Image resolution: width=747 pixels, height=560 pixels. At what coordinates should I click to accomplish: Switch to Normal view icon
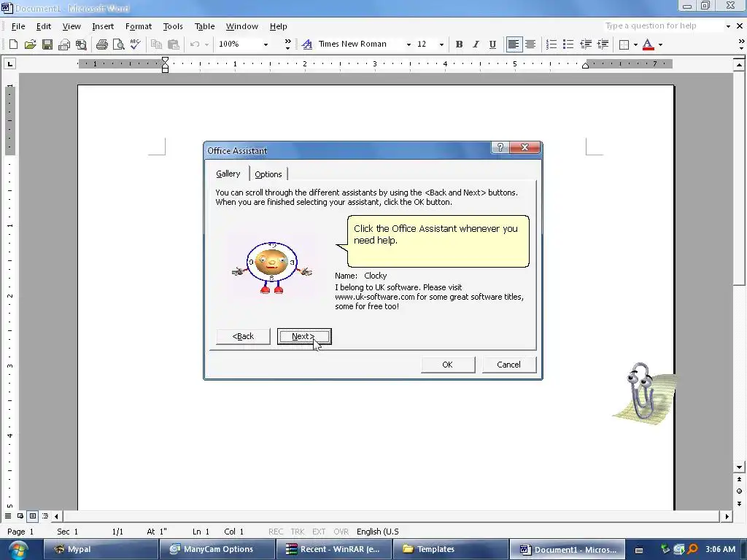pyautogui.click(x=8, y=516)
